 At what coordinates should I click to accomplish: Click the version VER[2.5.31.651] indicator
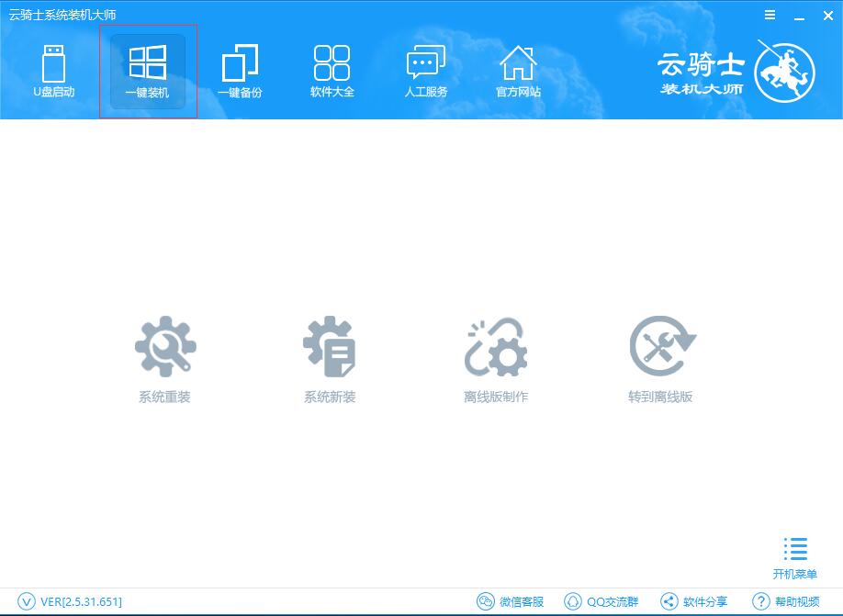click(x=70, y=601)
